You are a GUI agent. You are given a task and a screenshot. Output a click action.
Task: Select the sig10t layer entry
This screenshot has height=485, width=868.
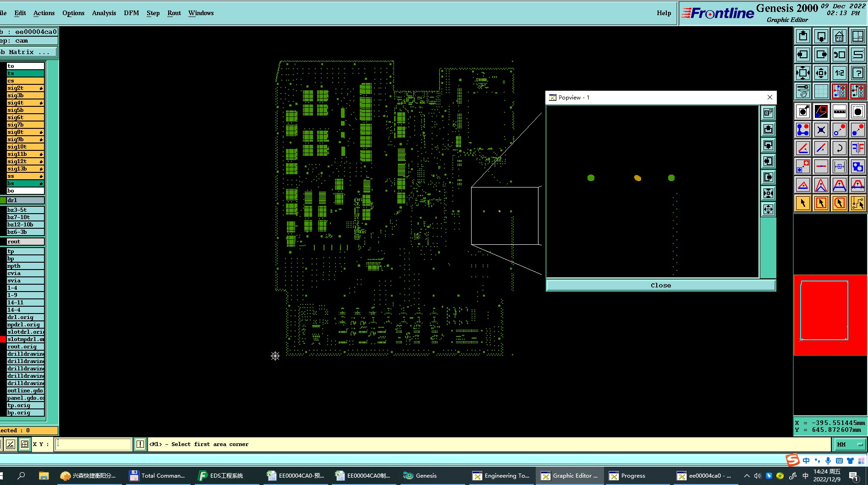pyautogui.click(x=26, y=147)
